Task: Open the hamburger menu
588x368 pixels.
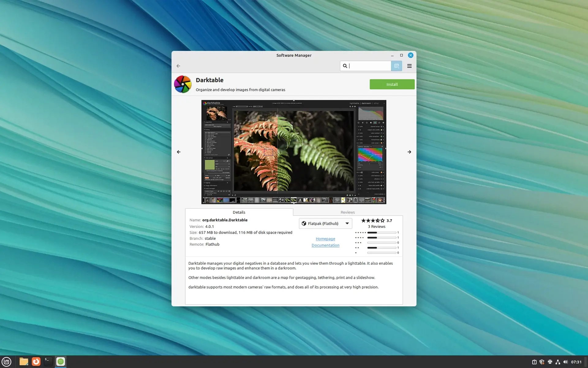Action: [x=409, y=66]
